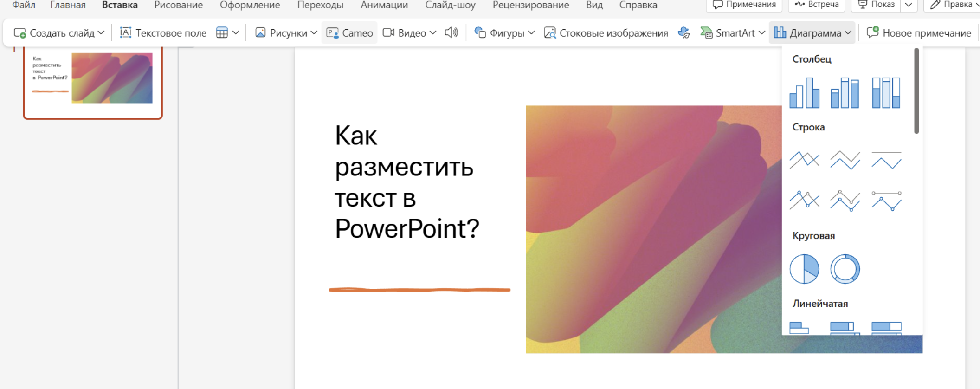Choose the 100% stacked line chart icon

(886, 160)
